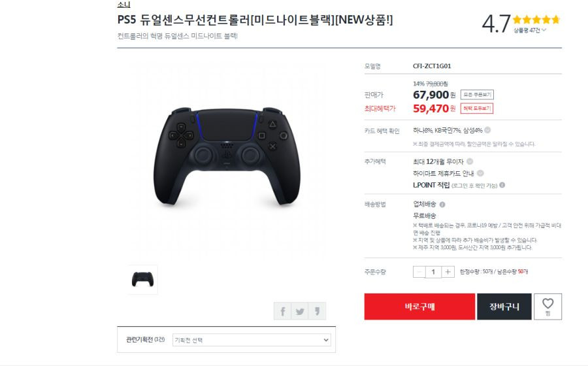Screen dimensions: 588x366
Task: Share product via Twitter icon
Action: [x=300, y=311]
